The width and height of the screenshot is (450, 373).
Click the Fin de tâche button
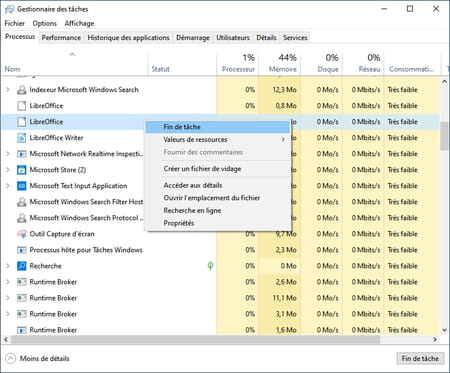[420, 358]
